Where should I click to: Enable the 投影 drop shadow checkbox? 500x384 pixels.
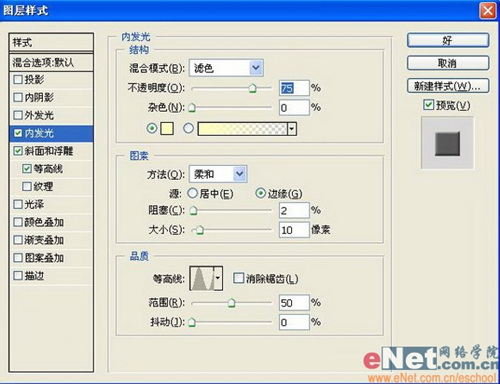(18, 80)
